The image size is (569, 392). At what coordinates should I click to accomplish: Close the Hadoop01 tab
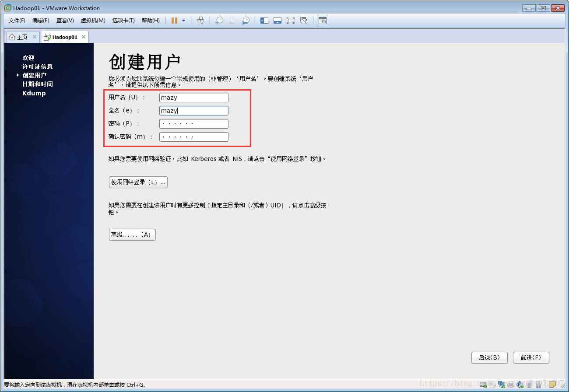84,37
